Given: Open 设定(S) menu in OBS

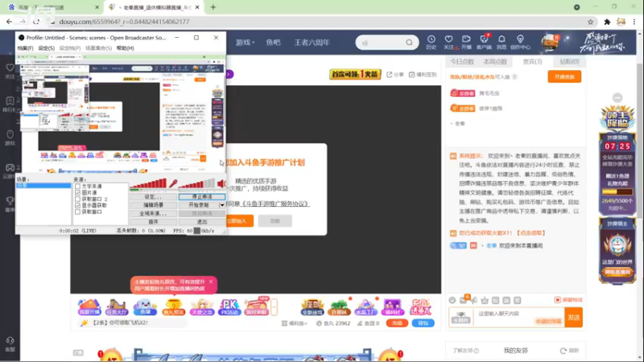Looking at the screenshot, I should [x=47, y=48].
